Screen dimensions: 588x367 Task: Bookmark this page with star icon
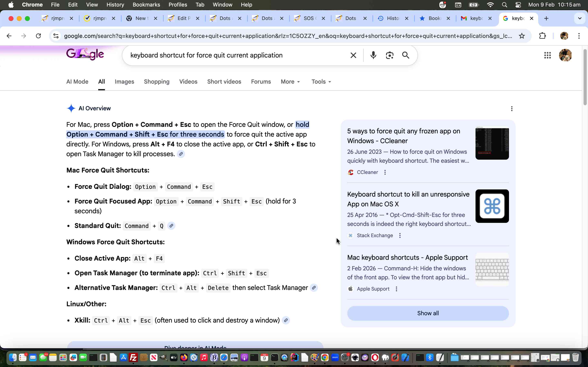tap(522, 36)
